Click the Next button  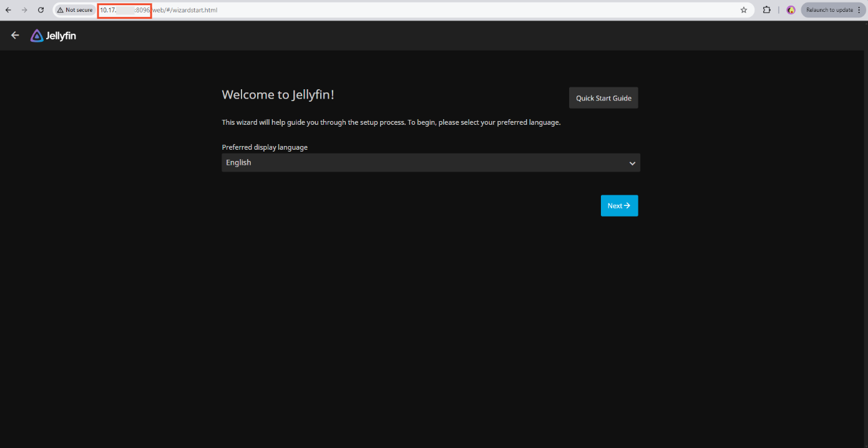619,206
